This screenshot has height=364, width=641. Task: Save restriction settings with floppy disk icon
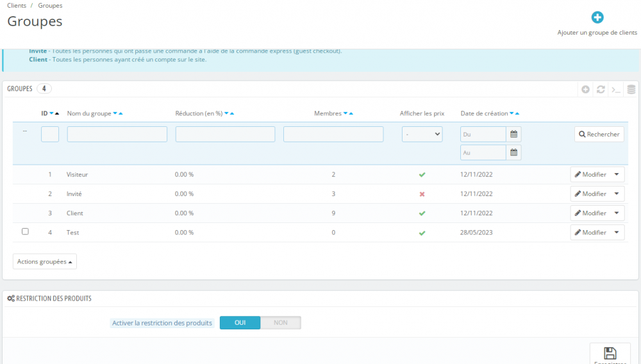point(610,353)
